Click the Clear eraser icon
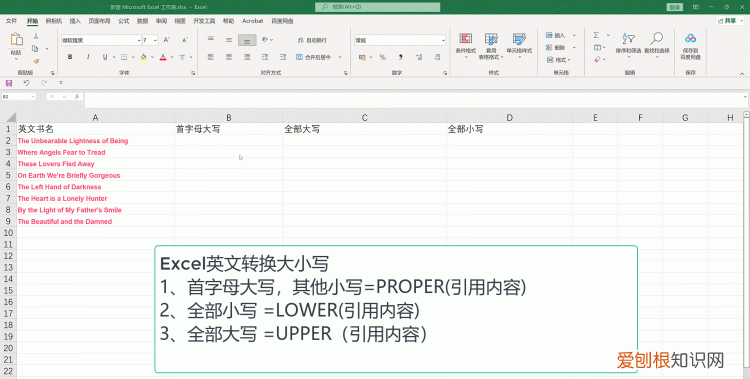Viewport: 750px width, 379px height. pos(597,60)
